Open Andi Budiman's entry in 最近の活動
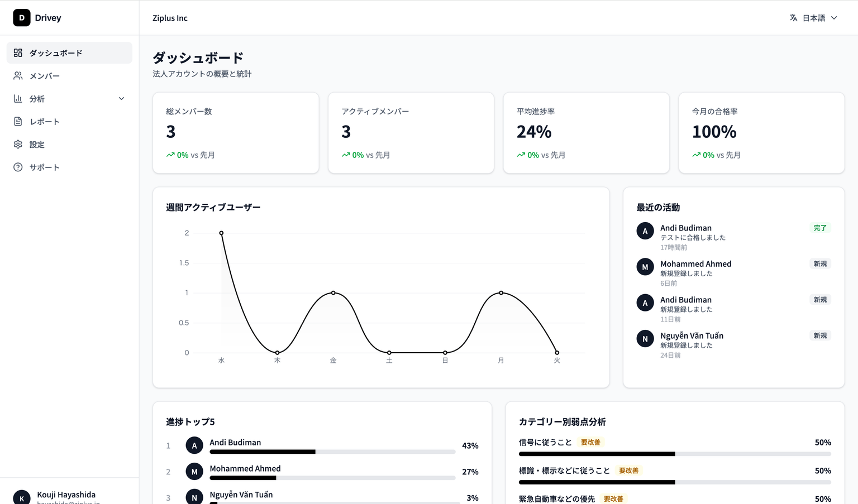Viewport: 858px width, 504px height. point(686,228)
